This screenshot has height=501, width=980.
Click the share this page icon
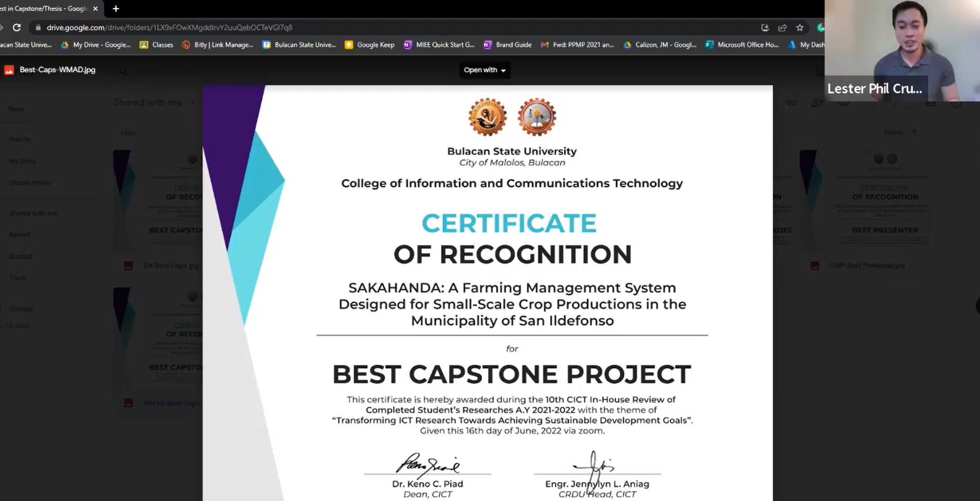pos(783,28)
